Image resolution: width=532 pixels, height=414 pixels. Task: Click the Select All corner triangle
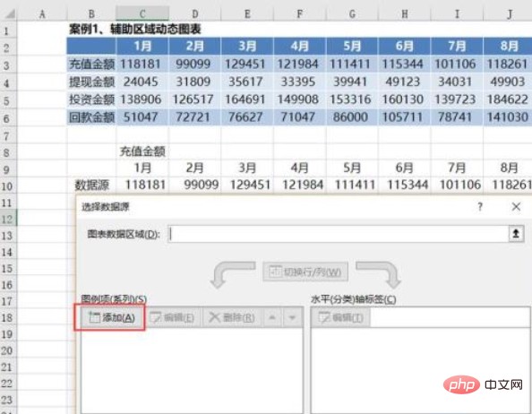tap(9, 14)
